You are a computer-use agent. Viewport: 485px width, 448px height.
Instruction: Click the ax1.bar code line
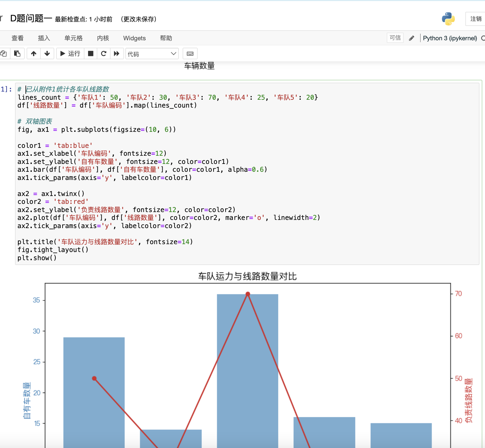click(x=142, y=170)
